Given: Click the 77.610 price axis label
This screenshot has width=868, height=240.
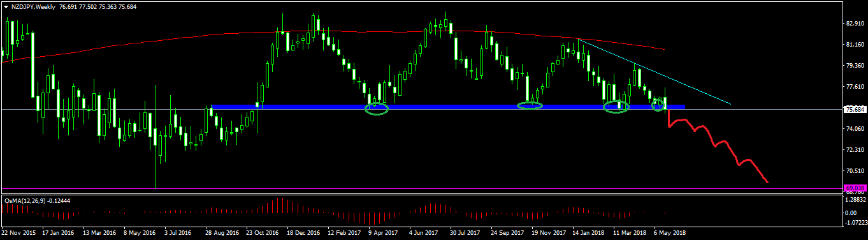Looking at the screenshot, I should [855, 87].
